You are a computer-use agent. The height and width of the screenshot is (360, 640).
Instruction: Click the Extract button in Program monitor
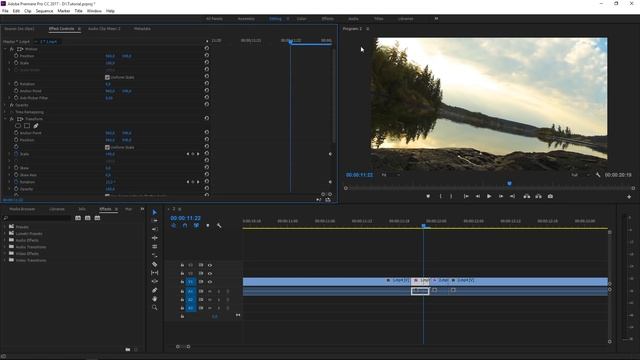coord(538,196)
